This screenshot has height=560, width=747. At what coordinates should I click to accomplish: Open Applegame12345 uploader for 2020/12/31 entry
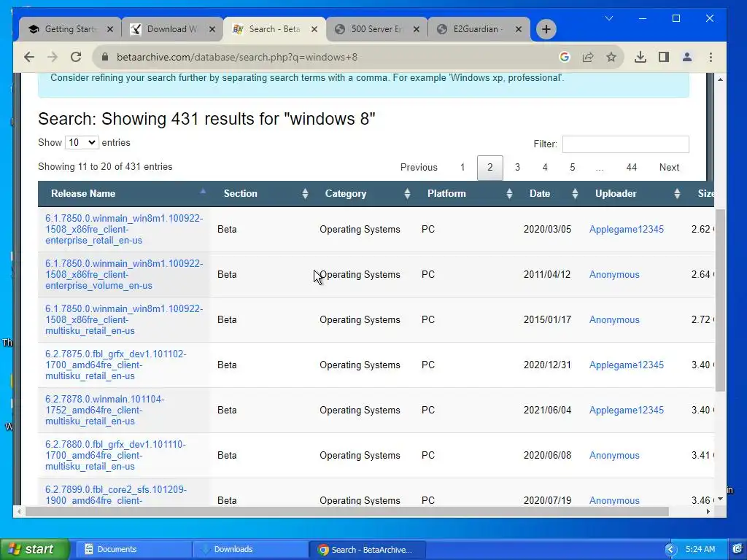627,365
